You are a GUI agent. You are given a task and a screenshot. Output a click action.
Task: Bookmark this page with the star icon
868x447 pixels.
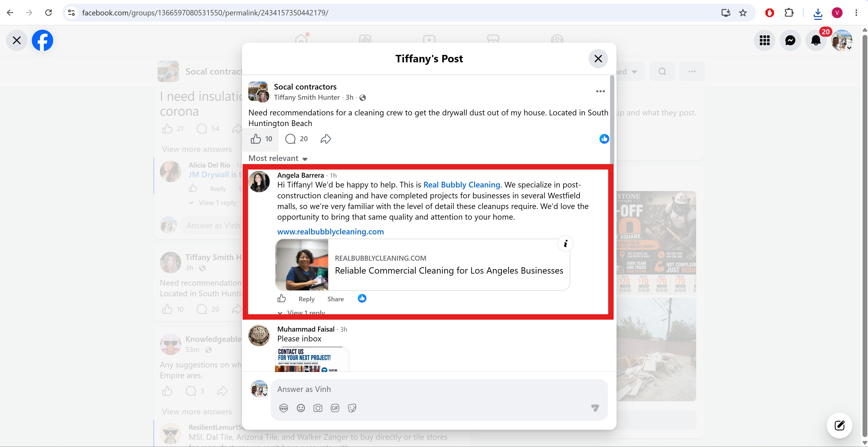[743, 13]
